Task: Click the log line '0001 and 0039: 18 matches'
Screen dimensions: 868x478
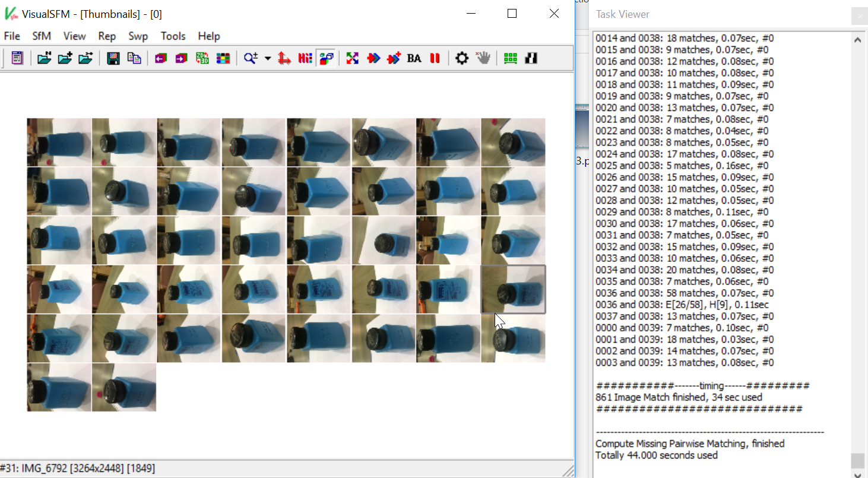Action: click(x=685, y=340)
